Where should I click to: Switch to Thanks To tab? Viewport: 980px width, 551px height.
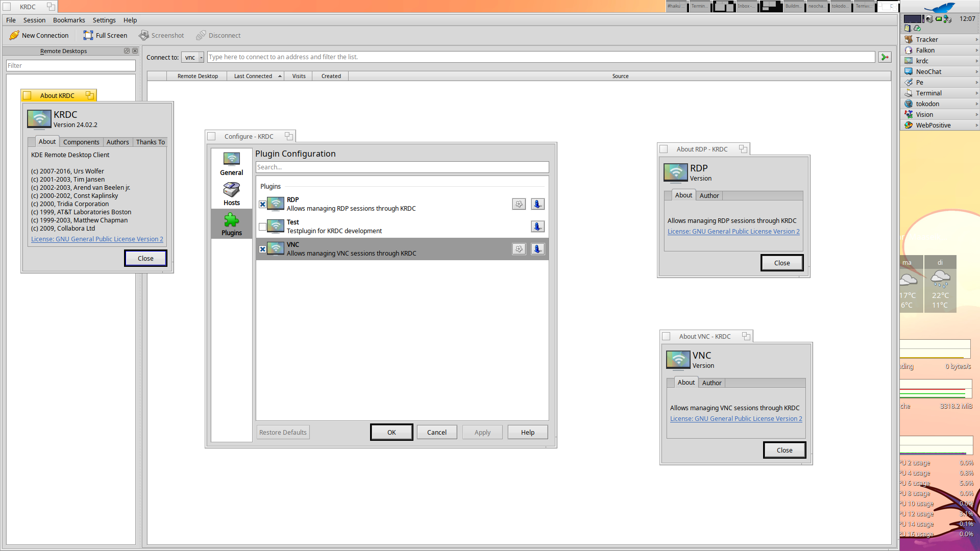[150, 142]
